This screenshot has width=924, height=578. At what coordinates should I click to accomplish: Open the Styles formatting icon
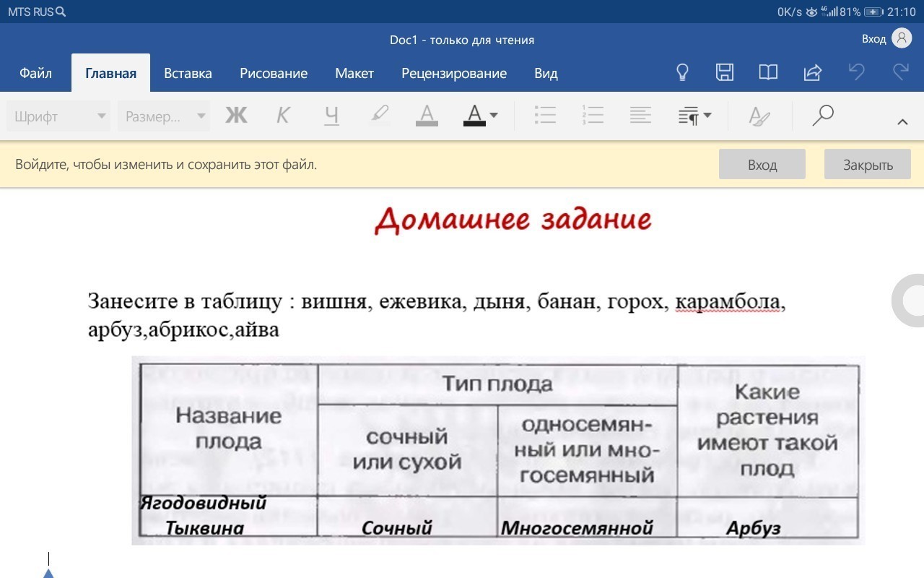coord(759,116)
